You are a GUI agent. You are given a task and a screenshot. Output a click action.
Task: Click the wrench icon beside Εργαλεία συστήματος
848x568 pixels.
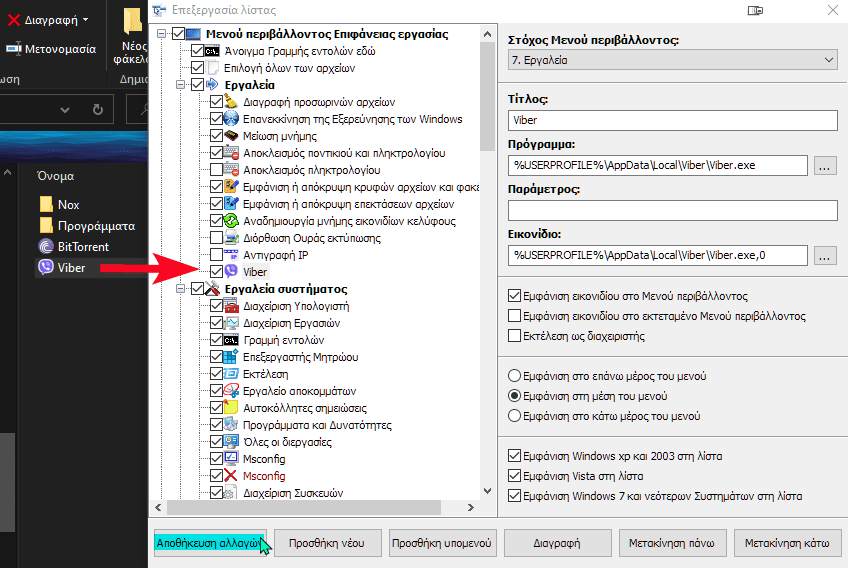tap(212, 289)
